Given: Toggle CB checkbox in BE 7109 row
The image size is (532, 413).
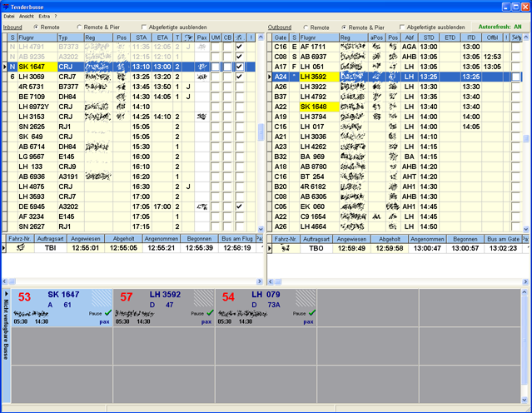Looking at the screenshot, I should pos(227,97).
